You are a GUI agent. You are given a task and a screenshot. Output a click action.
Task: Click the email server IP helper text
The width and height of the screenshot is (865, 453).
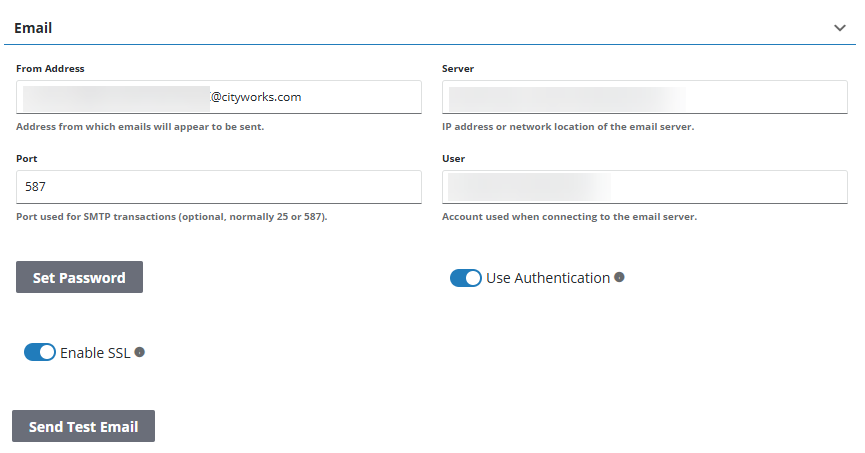[x=567, y=127]
